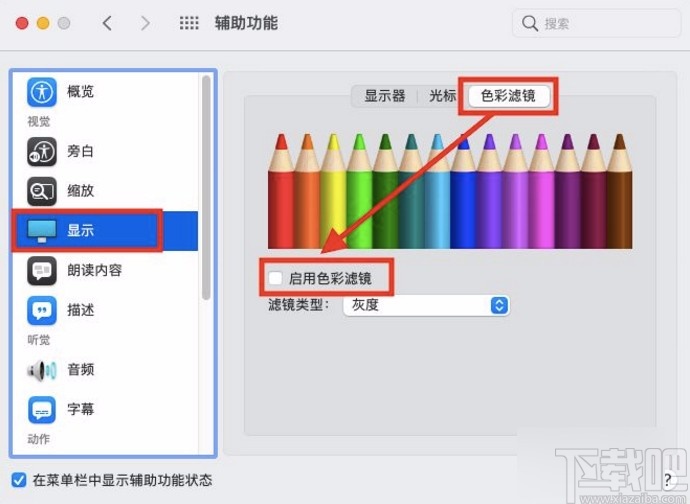Select the 缩放 zoom icon
This screenshot has width=690, height=504.
tap(42, 191)
